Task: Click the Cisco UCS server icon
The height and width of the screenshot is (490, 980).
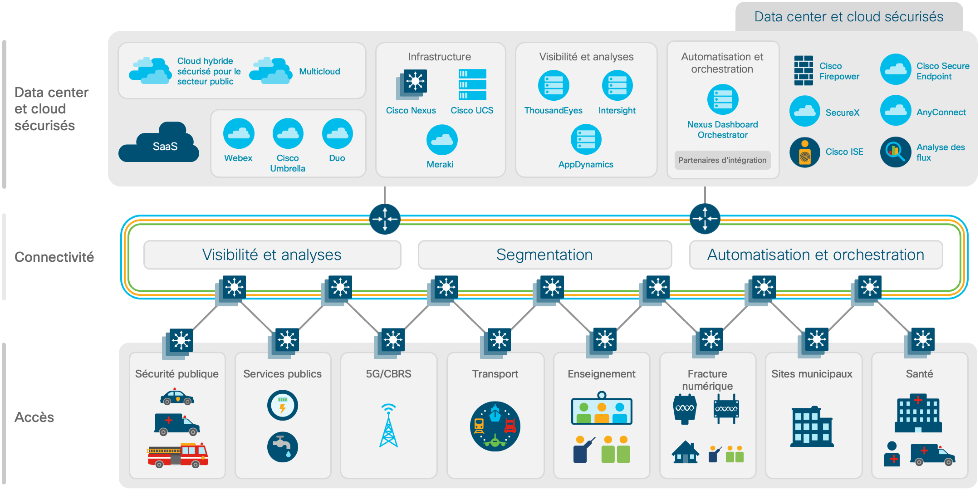Action: coord(472,85)
